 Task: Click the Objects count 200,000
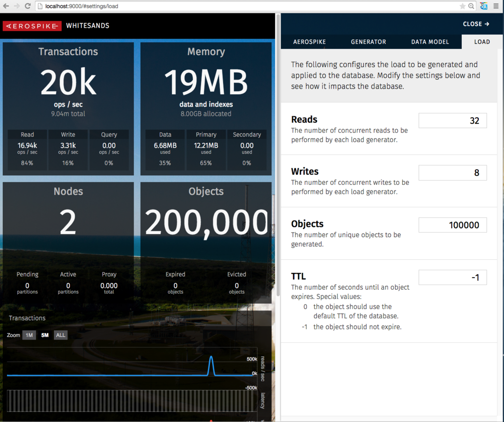pos(206,224)
